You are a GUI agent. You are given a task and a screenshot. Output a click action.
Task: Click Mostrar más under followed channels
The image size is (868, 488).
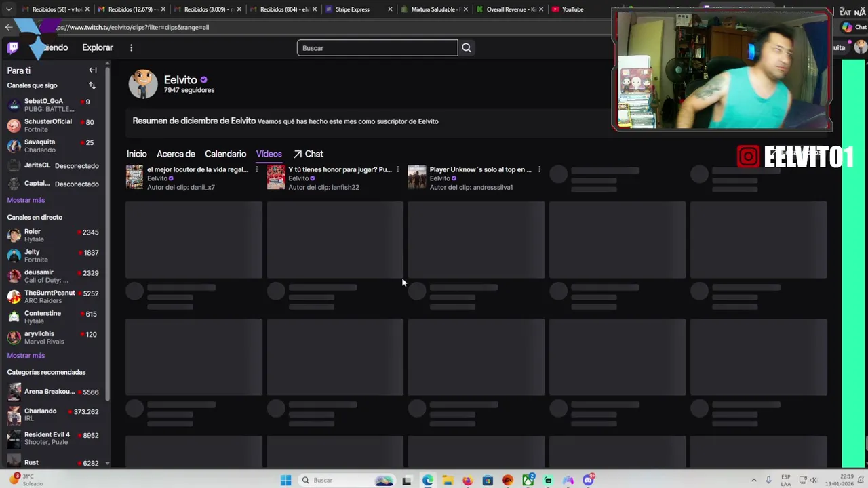click(26, 200)
